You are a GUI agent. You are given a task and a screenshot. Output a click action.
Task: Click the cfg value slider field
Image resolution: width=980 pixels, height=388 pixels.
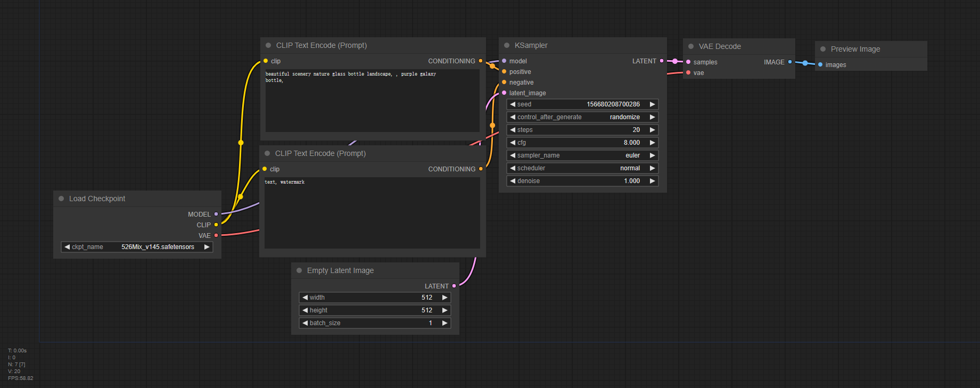point(582,143)
